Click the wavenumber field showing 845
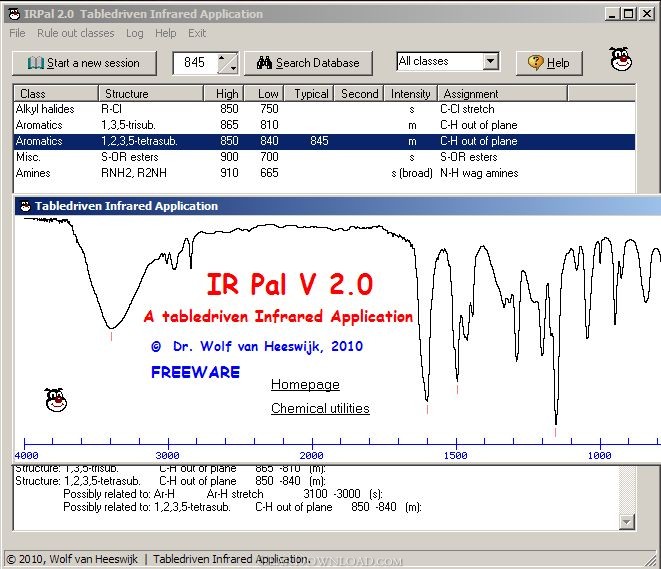Screen dimensions: 661x569 point(194,63)
